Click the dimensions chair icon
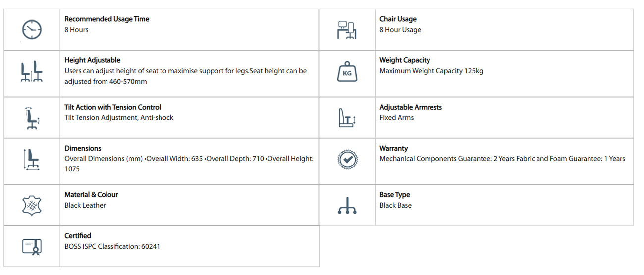Image resolution: width=644 pixels, height=275 pixels. coord(32,160)
